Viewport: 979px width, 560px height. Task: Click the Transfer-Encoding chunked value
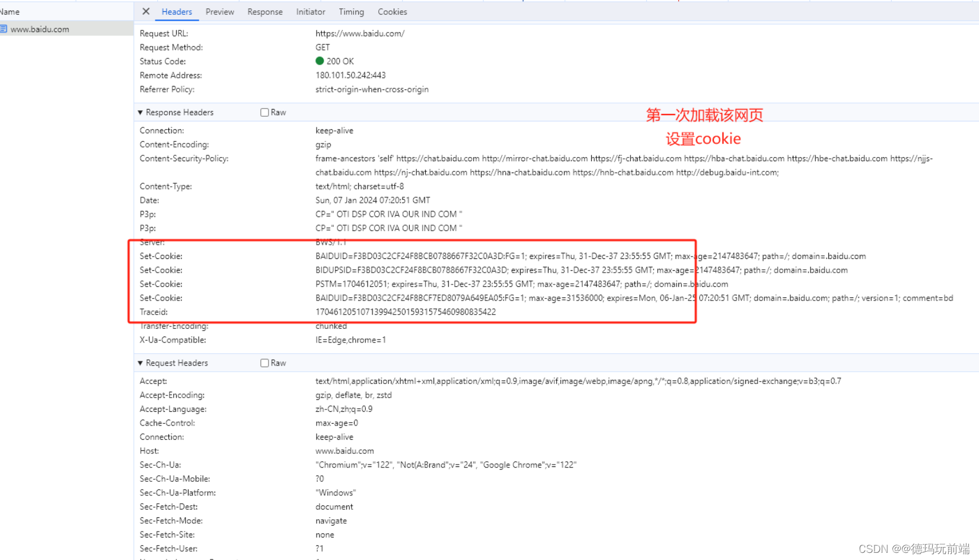tap(331, 327)
